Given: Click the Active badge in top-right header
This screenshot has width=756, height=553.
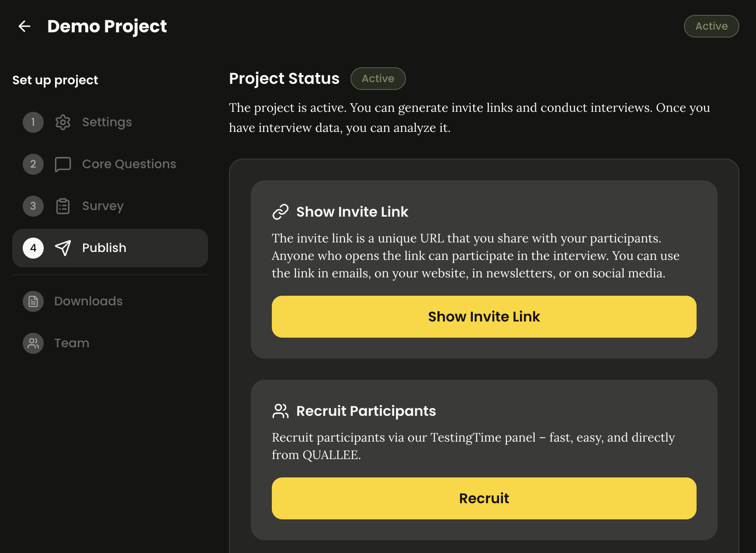Looking at the screenshot, I should click(711, 26).
